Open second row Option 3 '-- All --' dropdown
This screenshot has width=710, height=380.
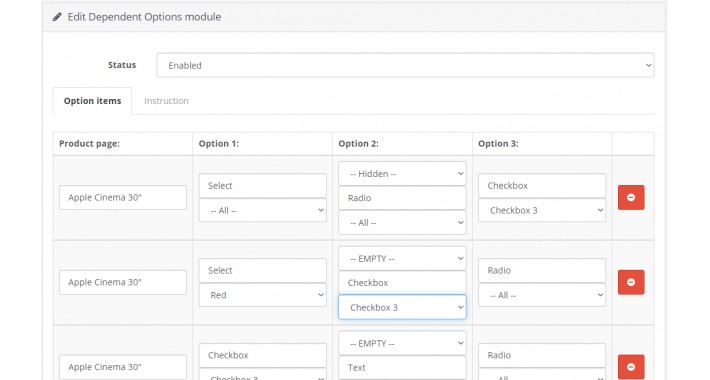(x=542, y=295)
